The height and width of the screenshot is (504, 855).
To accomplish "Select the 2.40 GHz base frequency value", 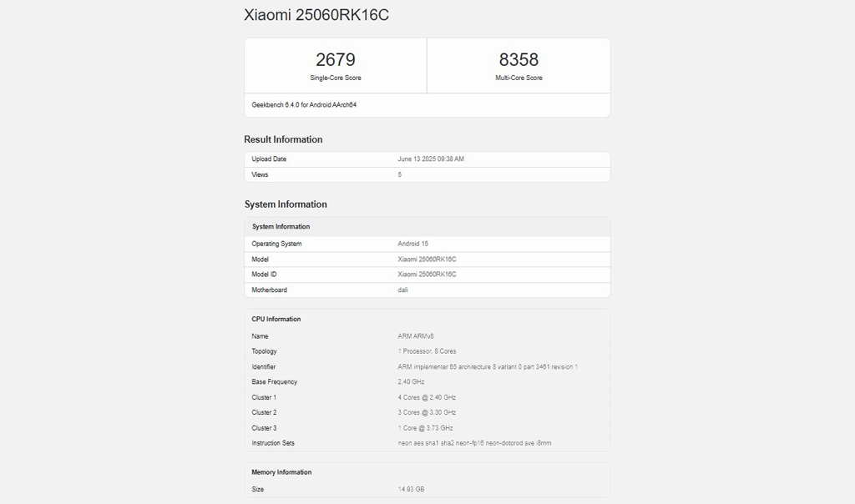I will click(411, 382).
